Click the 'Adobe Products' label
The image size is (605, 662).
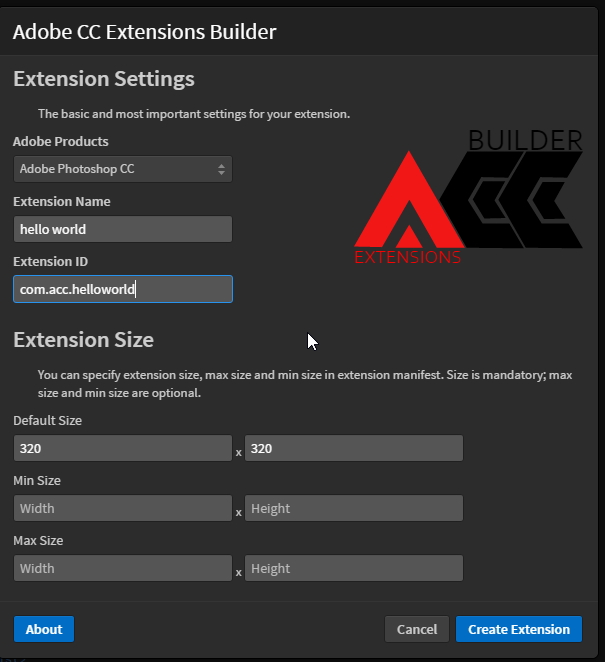click(x=61, y=141)
